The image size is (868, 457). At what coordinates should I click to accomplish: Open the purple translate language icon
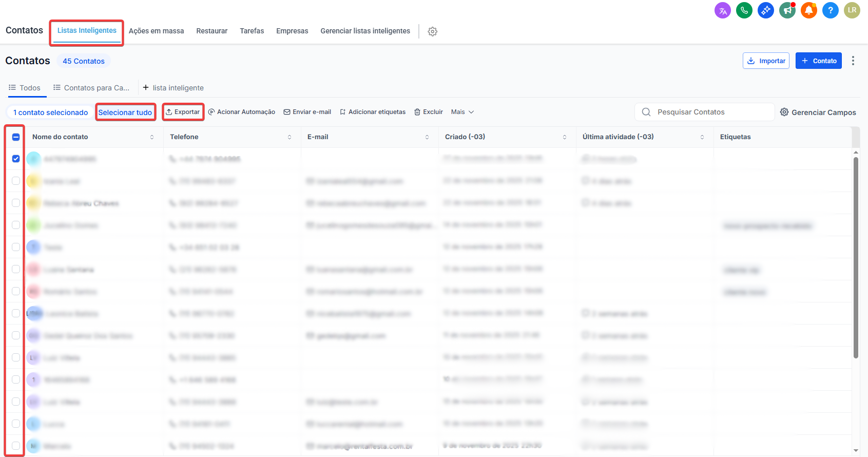pyautogui.click(x=723, y=10)
